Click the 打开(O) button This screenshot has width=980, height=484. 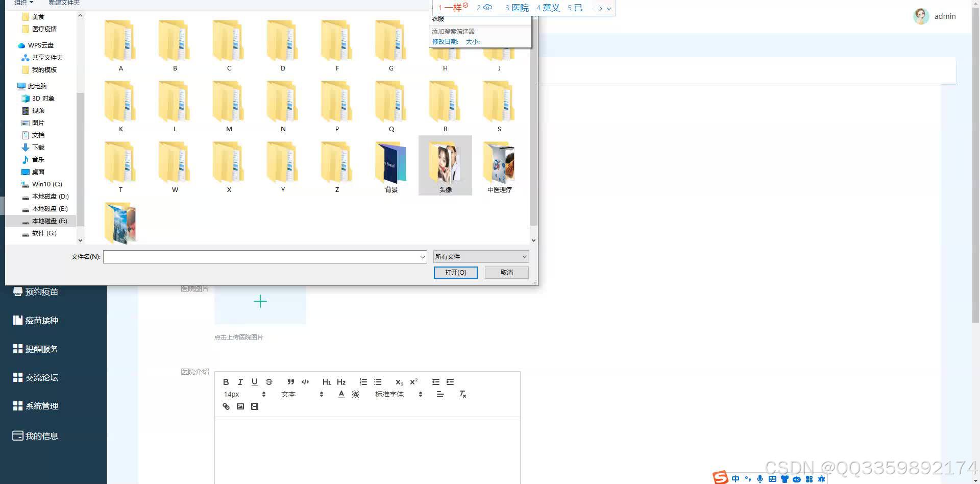(455, 273)
